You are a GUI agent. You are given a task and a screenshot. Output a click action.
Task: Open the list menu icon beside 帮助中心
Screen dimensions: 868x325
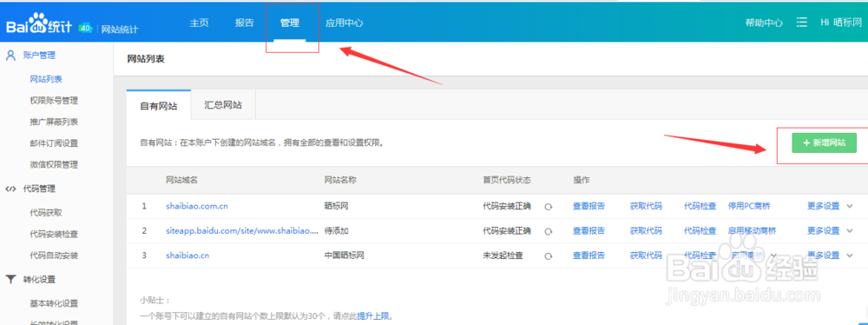[x=801, y=23]
